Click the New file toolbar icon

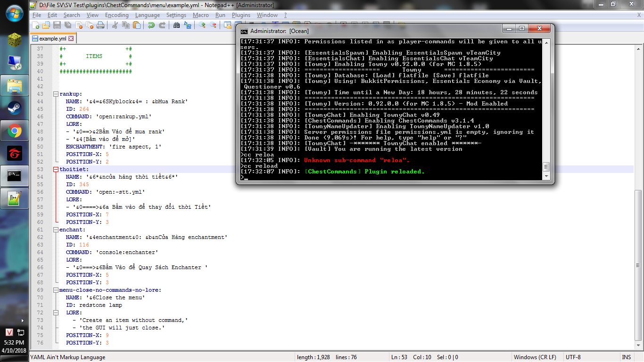(36, 25)
